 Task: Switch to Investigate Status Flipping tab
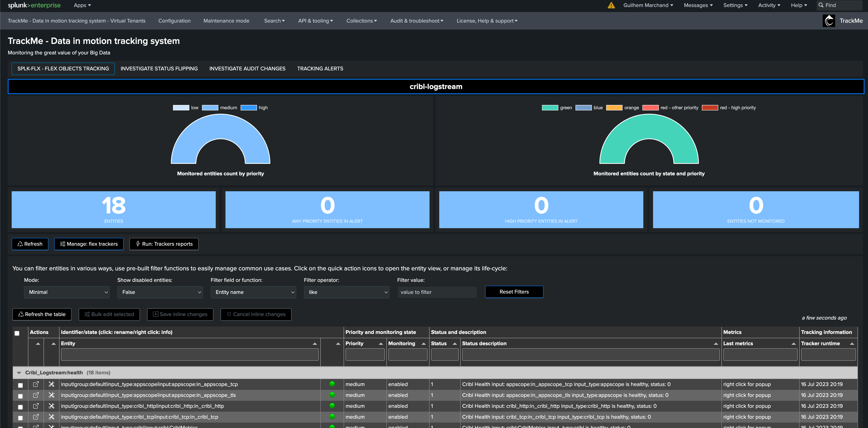point(159,68)
